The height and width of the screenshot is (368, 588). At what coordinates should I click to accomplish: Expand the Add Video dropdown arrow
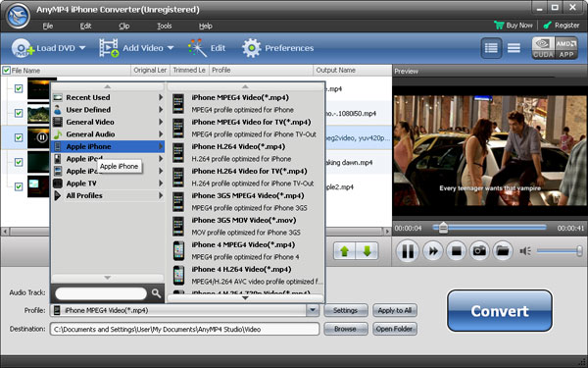click(171, 48)
